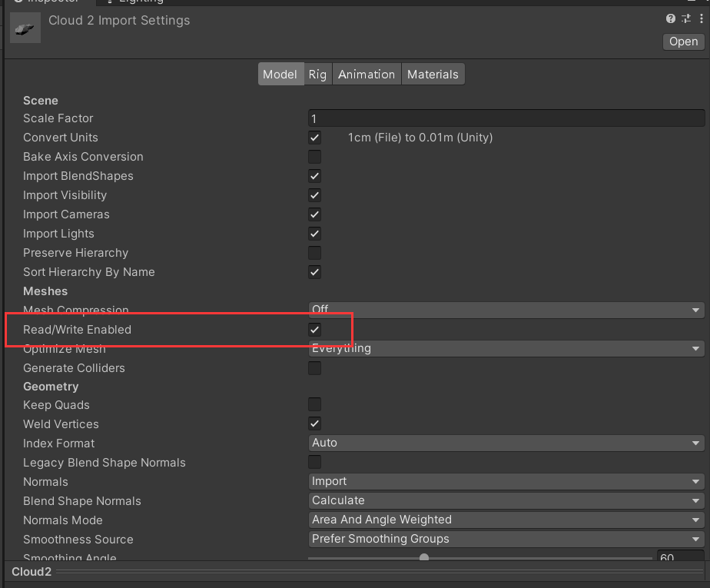Screen dimensions: 710x588
Task: Open the kebab menu in Inspector corner
Action: tap(702, 18)
